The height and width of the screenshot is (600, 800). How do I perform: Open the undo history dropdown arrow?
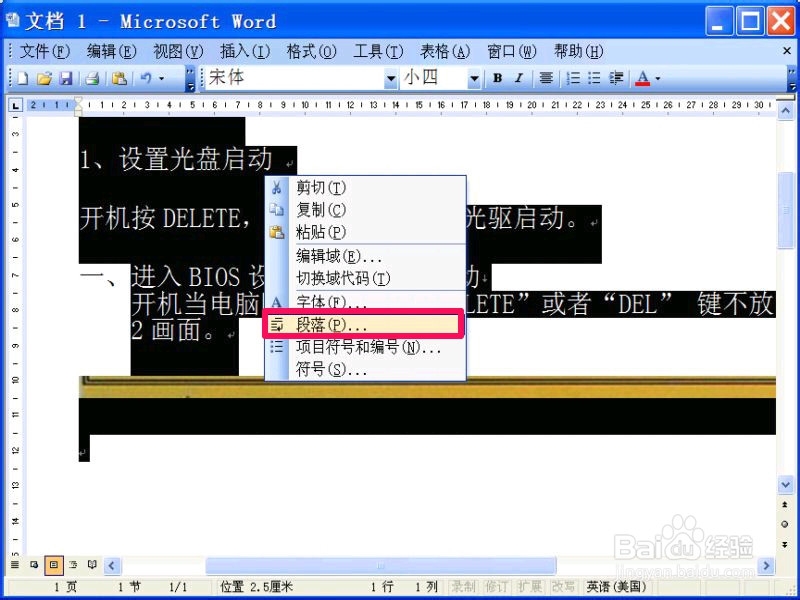click(x=161, y=79)
